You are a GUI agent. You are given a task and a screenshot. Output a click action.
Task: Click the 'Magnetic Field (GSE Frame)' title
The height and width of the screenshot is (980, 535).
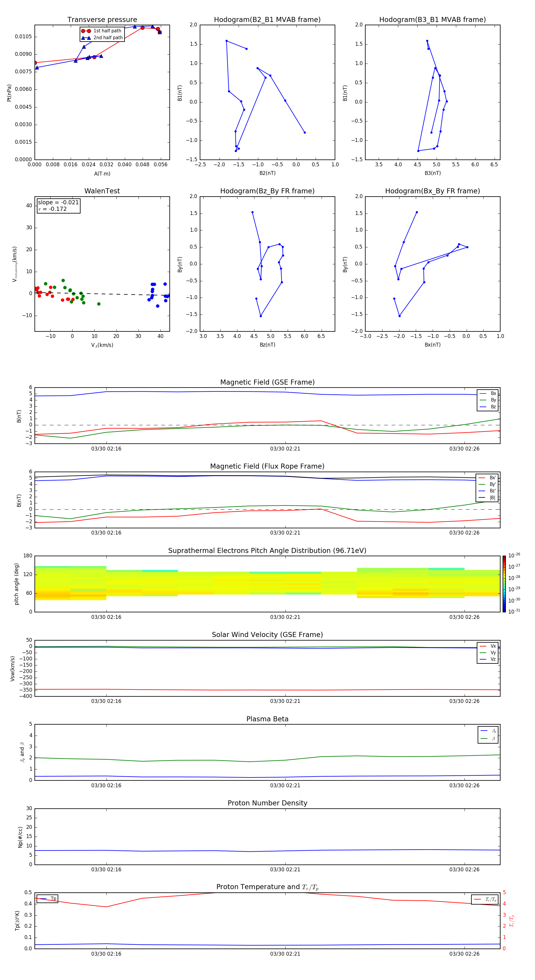267,382
